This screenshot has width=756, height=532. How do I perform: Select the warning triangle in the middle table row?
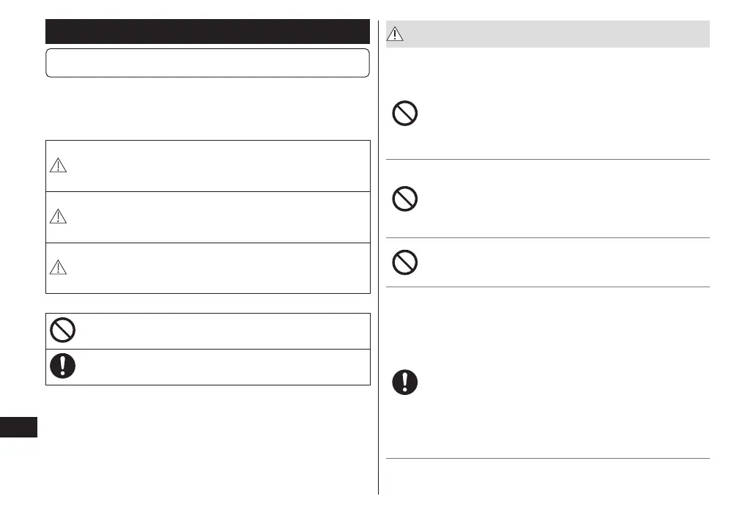[x=58, y=218]
